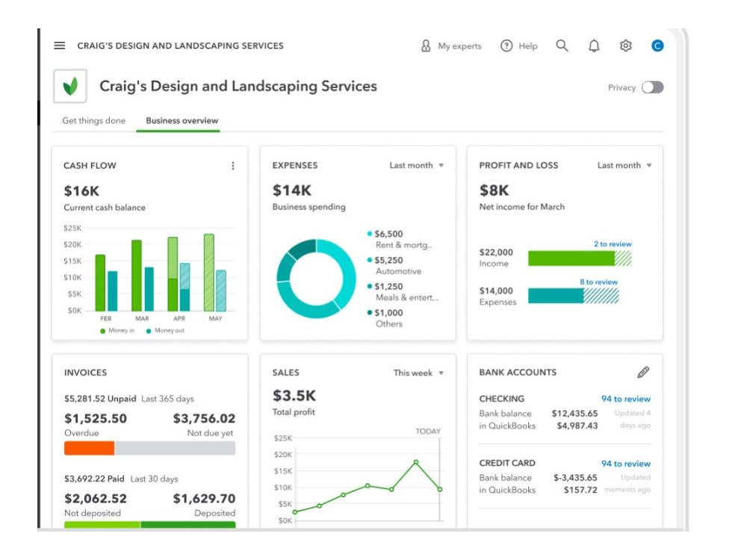Open Cash Flow card options menu

pyautogui.click(x=233, y=166)
